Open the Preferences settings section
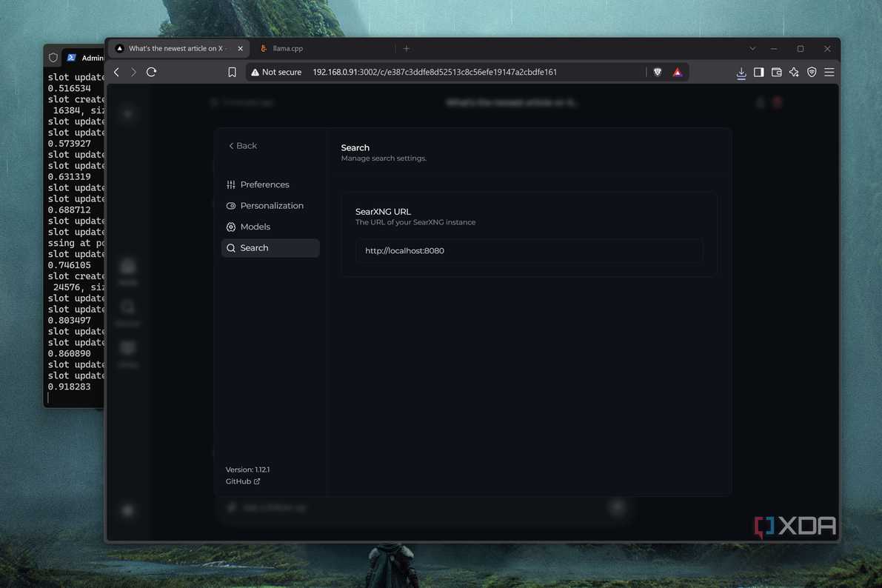882x588 pixels. tap(270, 184)
